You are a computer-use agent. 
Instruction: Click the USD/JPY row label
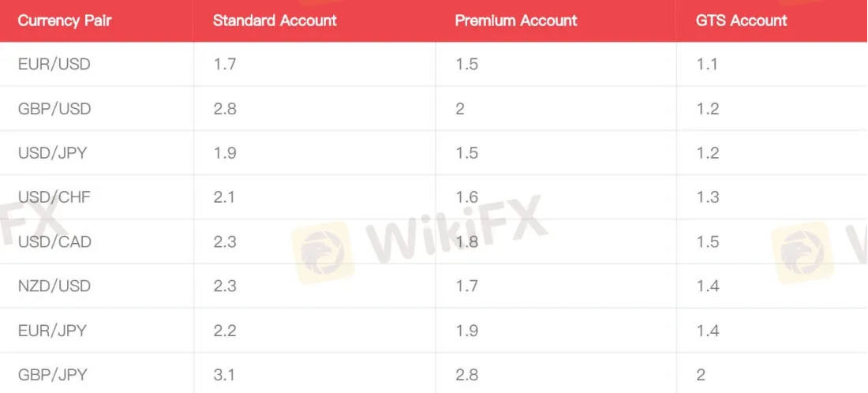(x=53, y=153)
